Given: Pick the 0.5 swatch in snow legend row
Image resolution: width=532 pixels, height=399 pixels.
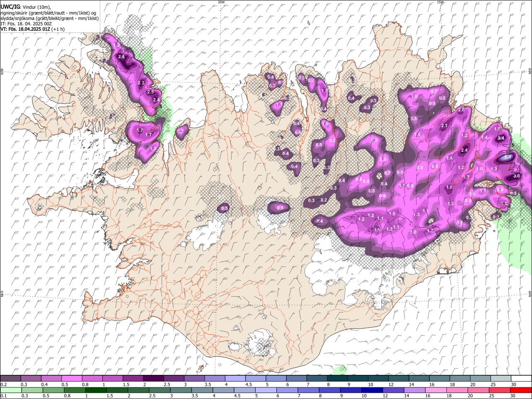Looking at the screenshot, I should [71, 378].
